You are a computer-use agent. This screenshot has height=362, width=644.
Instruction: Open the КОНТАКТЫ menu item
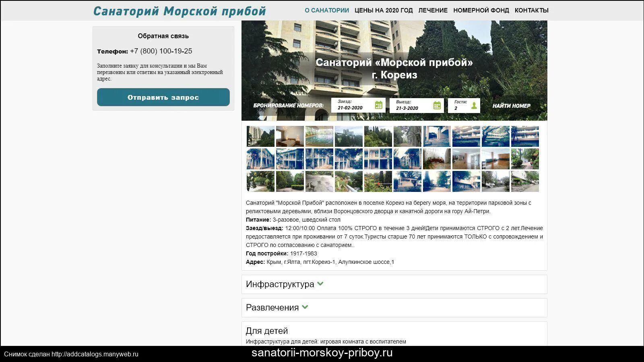(x=532, y=10)
